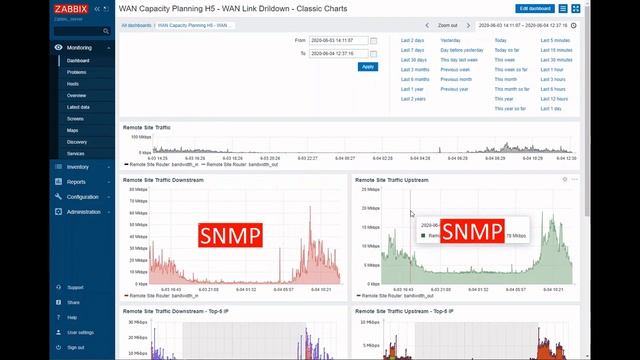Click the Zoom out button

(x=448, y=25)
